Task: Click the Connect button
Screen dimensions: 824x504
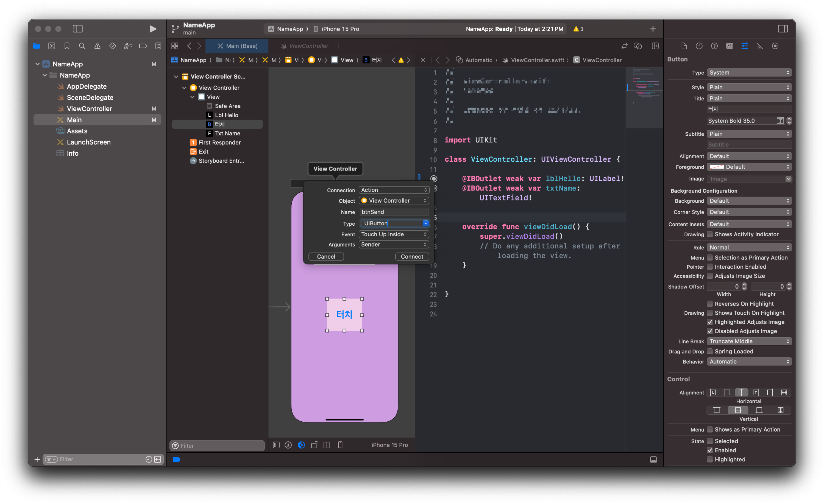Action: click(x=412, y=256)
